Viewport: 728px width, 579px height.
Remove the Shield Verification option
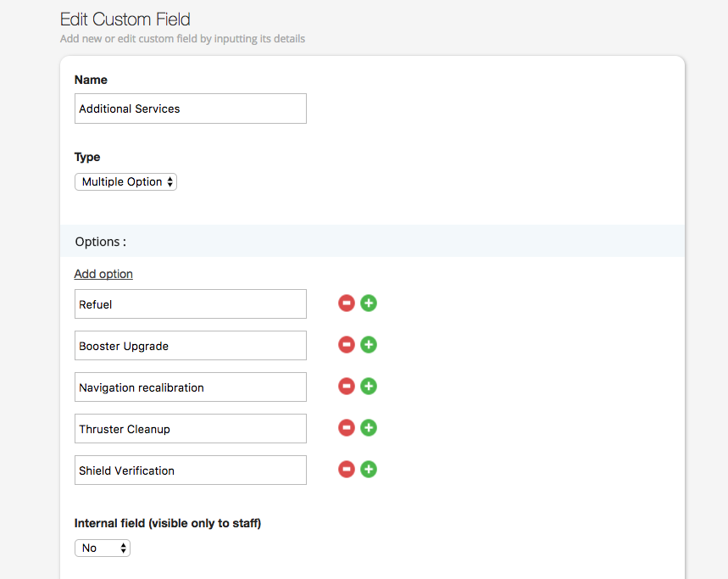point(347,470)
